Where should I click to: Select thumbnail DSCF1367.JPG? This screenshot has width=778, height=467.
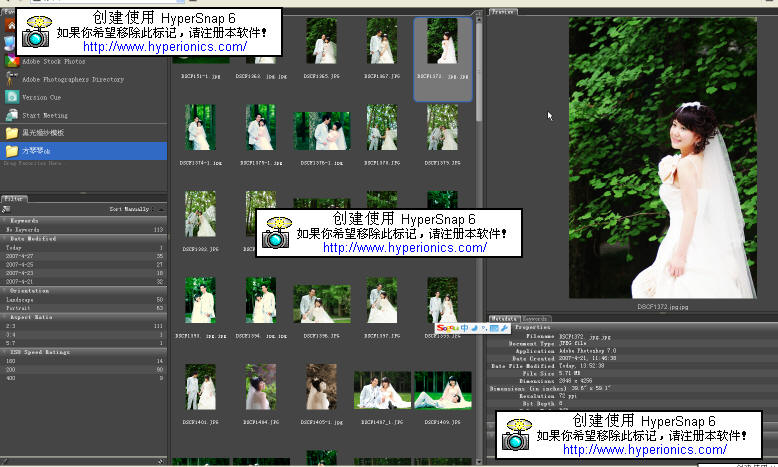point(382,41)
